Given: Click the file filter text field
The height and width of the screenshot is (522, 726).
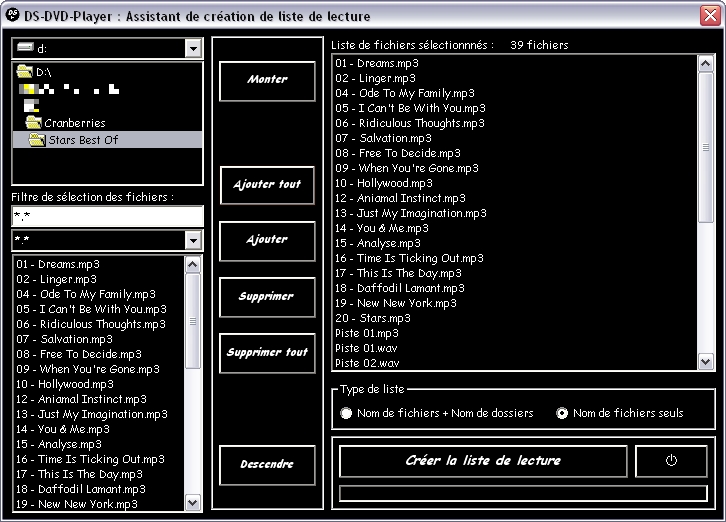Looking at the screenshot, I should 107,216.
